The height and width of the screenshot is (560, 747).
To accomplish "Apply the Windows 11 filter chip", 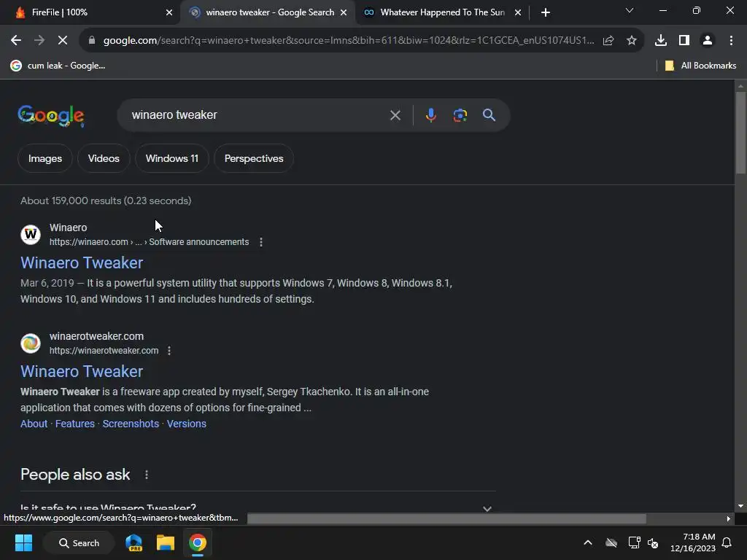I will 172,158.
